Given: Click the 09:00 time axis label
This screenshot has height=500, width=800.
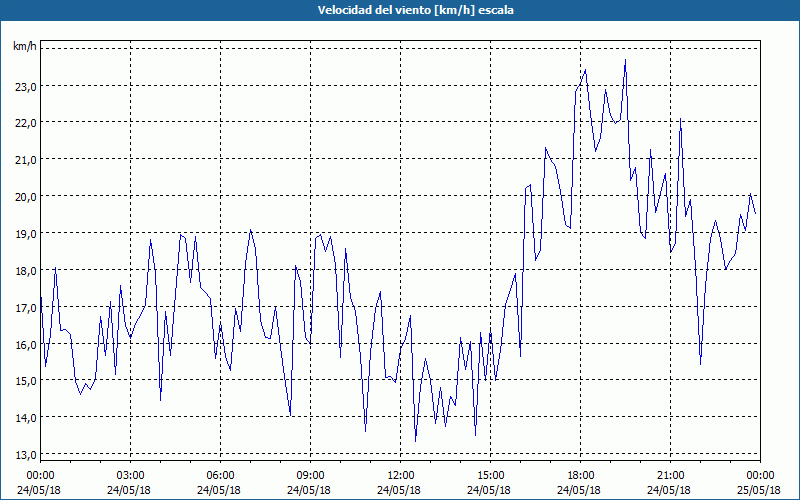Looking at the screenshot, I should (310, 476).
